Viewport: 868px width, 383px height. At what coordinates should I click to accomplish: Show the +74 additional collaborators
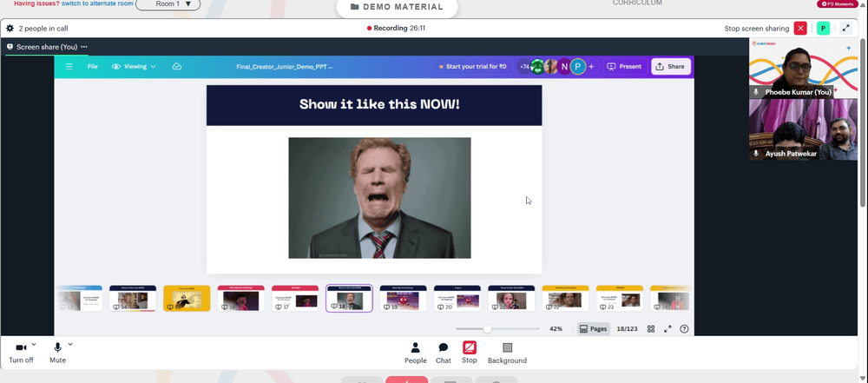point(524,67)
